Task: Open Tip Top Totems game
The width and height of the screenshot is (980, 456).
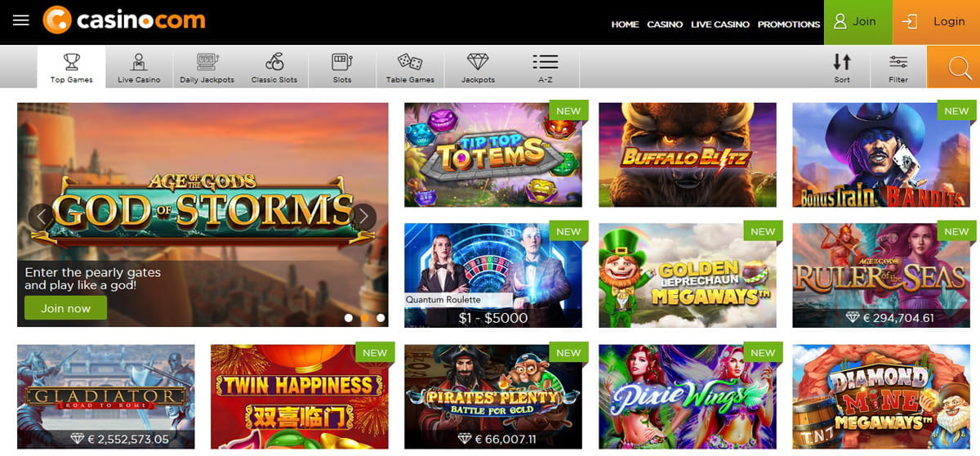Action: 493,155
